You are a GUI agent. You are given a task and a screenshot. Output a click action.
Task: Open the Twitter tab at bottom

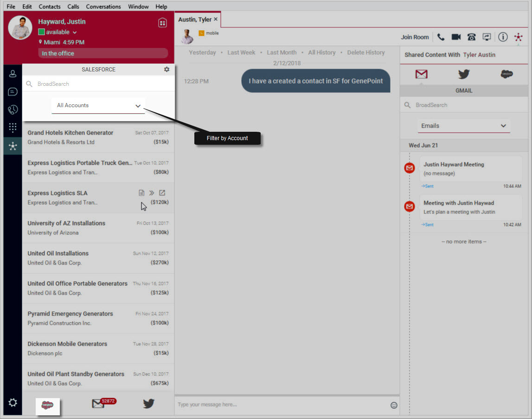click(148, 403)
